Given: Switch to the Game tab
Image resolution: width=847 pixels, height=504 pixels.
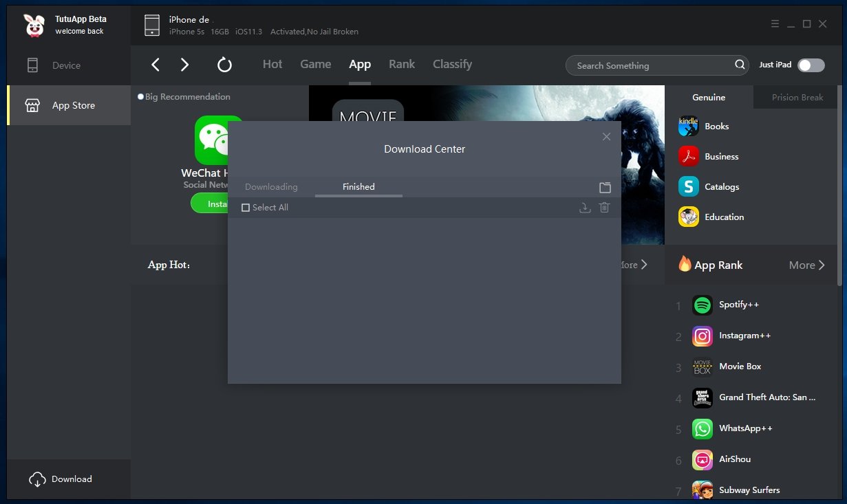Looking at the screenshot, I should point(316,64).
